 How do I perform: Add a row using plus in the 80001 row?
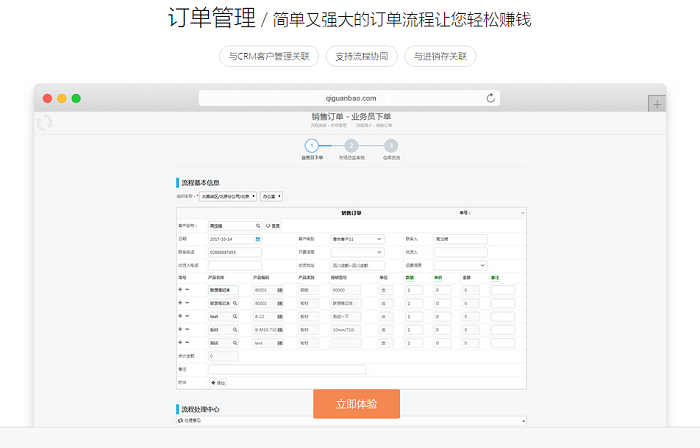point(180,290)
